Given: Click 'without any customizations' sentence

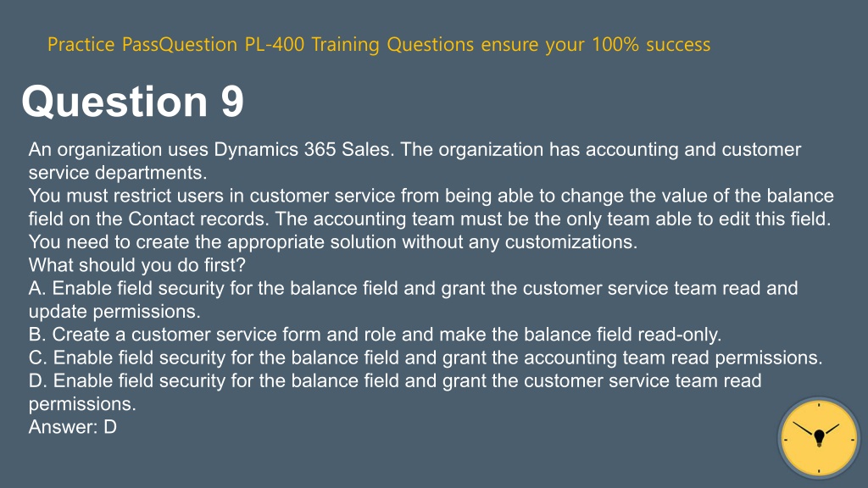Looking at the screenshot, I should click(332, 241).
